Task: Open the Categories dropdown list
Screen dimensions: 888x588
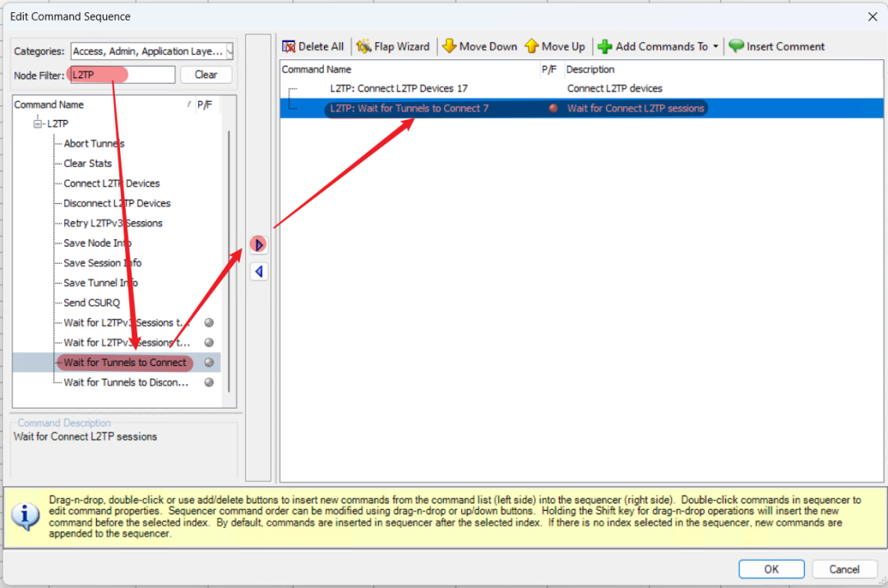Action: click(x=229, y=51)
